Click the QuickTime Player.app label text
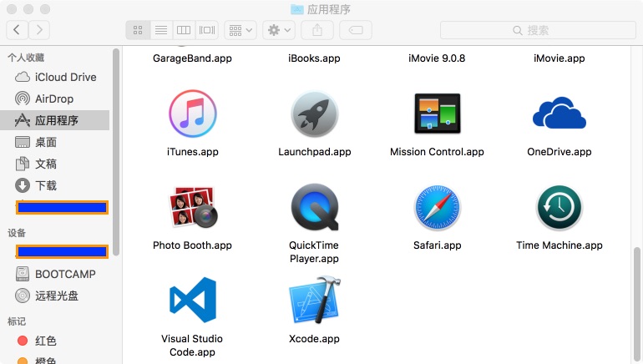This screenshot has width=643, height=364. pos(314,251)
